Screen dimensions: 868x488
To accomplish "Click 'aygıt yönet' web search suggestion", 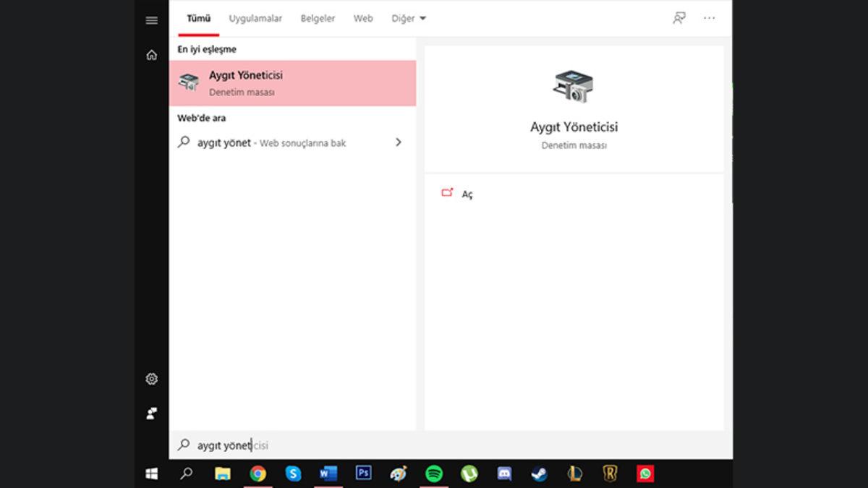I will [271, 143].
